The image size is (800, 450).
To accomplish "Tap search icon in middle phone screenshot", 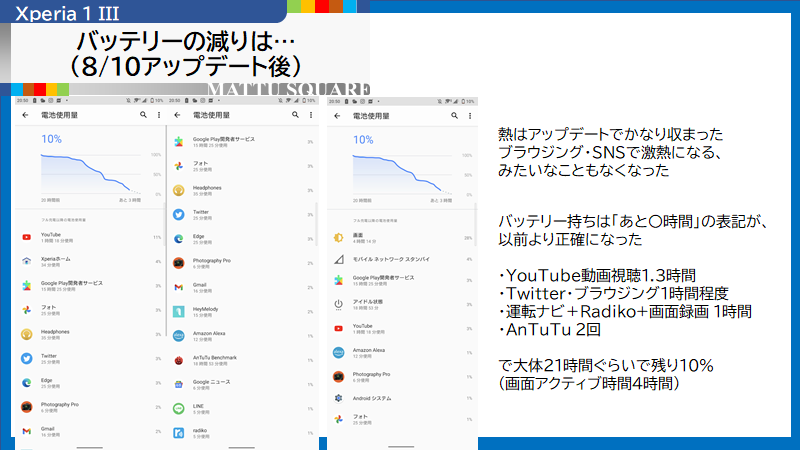I will (295, 115).
